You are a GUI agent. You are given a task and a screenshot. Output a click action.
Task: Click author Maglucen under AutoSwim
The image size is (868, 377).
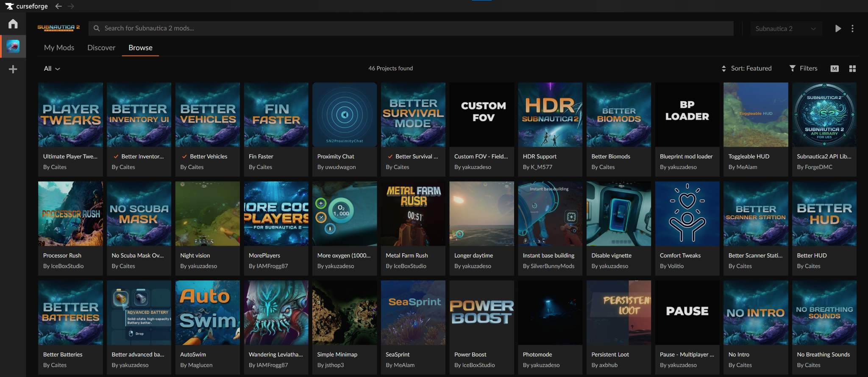pyautogui.click(x=200, y=365)
